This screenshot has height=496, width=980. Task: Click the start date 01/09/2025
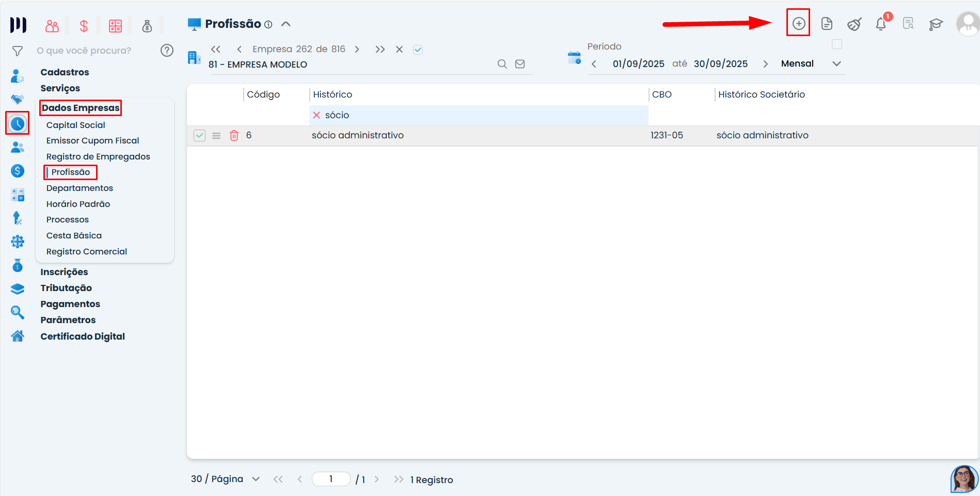(x=639, y=64)
